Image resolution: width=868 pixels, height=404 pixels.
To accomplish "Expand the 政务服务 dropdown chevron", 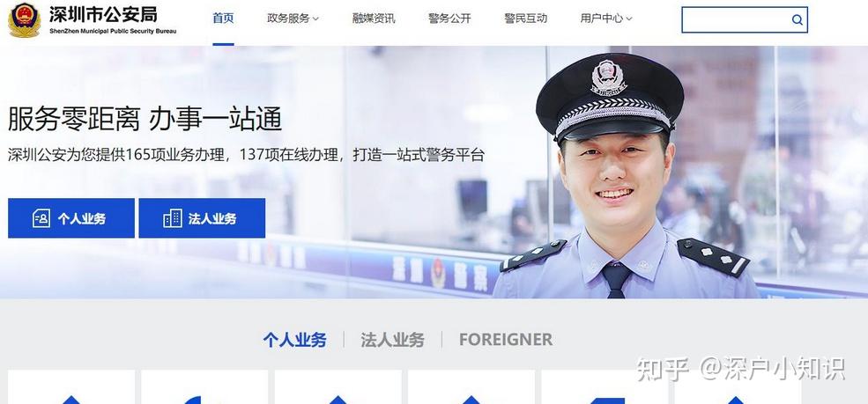I will click(x=315, y=18).
